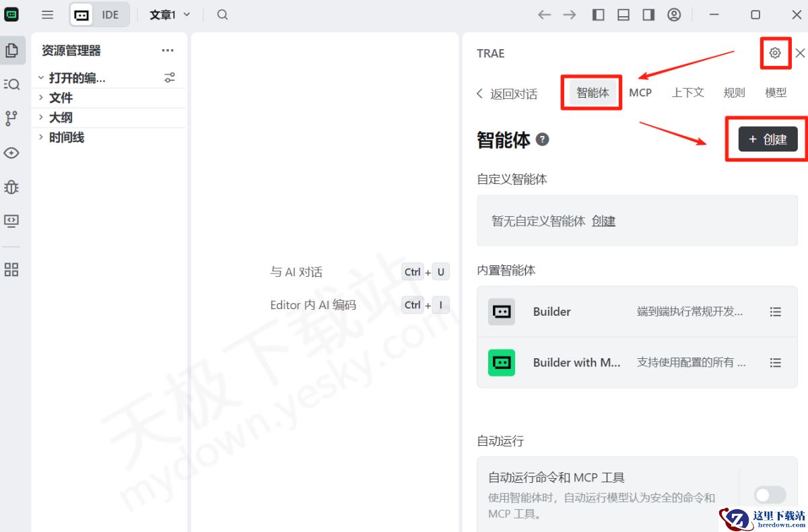Screen dimensions: 808x532
Task: Click the 支持使用配置的所有... description
Action: click(x=692, y=362)
